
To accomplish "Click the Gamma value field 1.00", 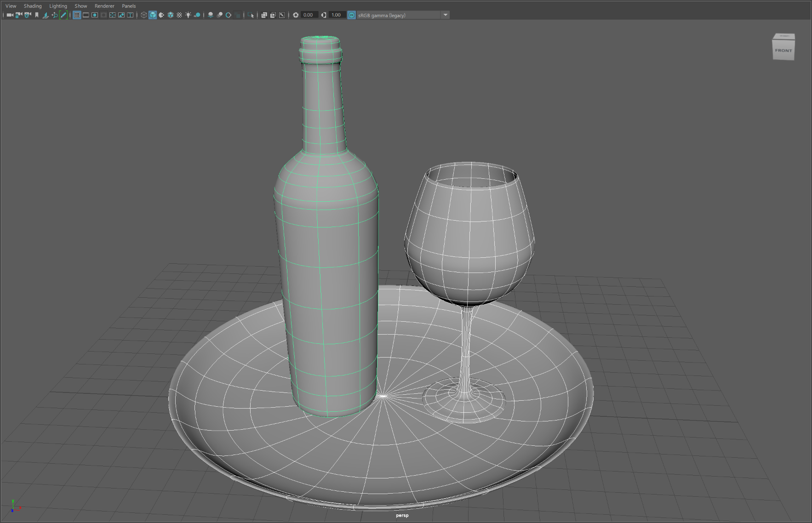I will pyautogui.click(x=337, y=15).
